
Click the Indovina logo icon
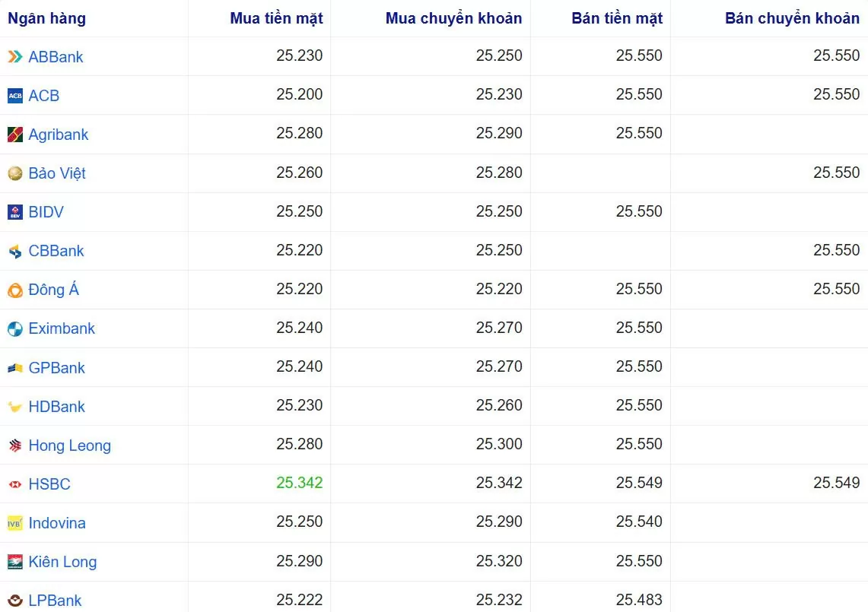click(x=15, y=523)
